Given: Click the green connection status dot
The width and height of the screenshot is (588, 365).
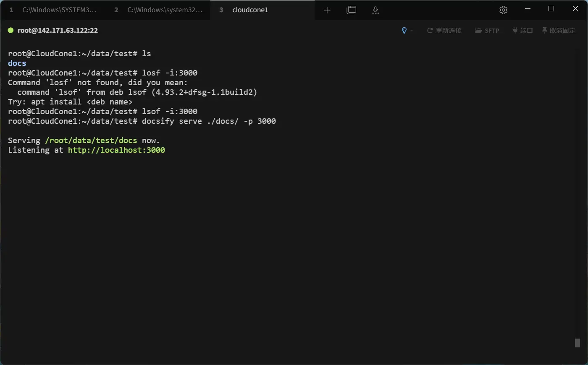Looking at the screenshot, I should [11, 30].
